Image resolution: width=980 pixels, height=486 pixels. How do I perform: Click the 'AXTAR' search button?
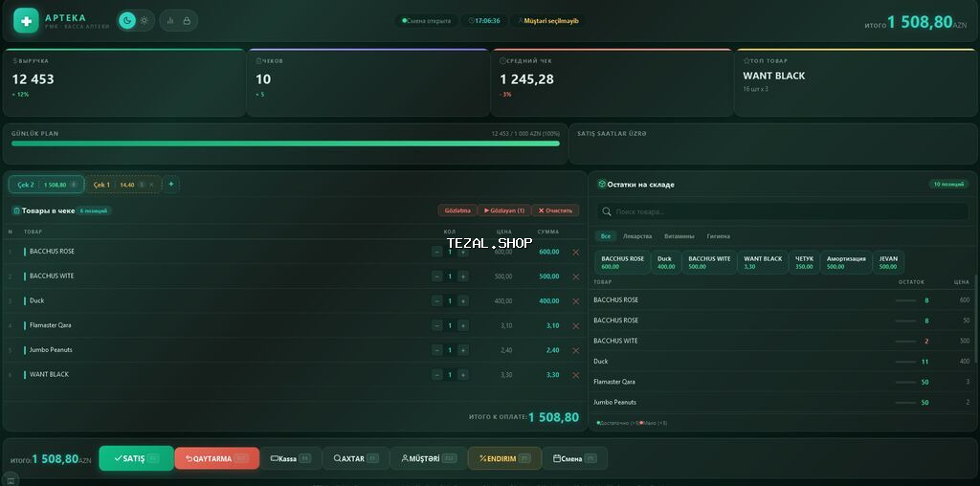(356, 458)
